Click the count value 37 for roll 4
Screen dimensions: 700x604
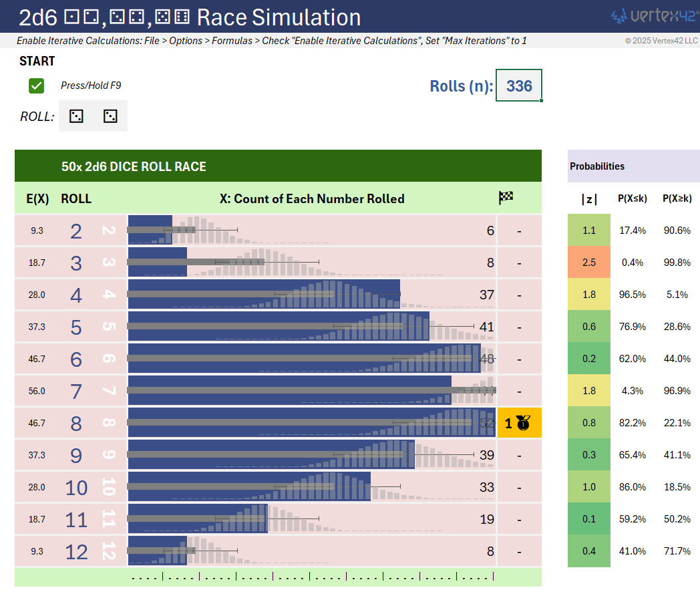coord(486,295)
